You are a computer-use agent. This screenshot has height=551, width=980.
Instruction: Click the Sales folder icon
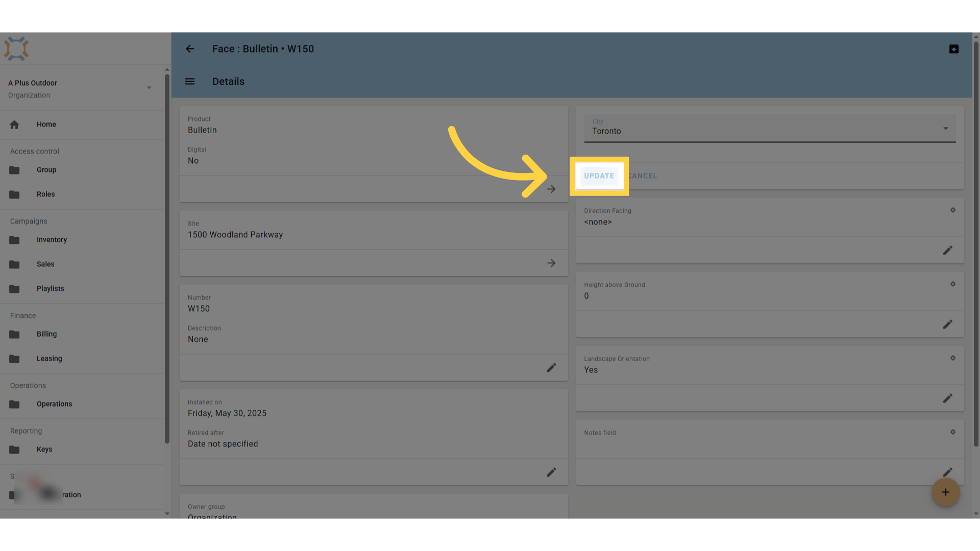(14, 264)
